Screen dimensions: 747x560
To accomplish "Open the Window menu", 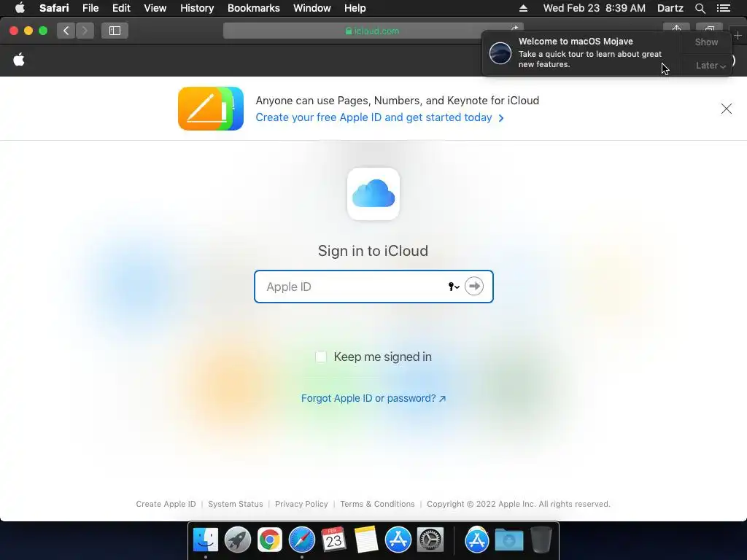I will [x=311, y=8].
